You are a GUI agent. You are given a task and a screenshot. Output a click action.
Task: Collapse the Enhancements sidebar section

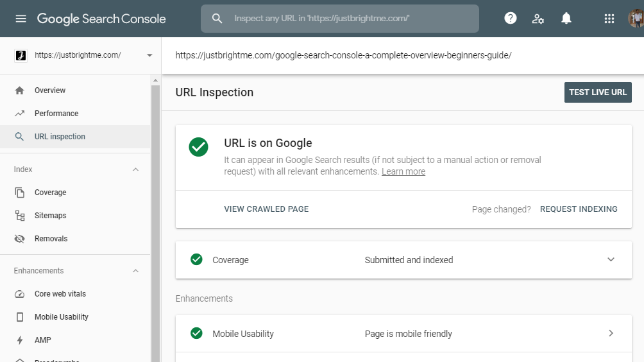click(135, 271)
